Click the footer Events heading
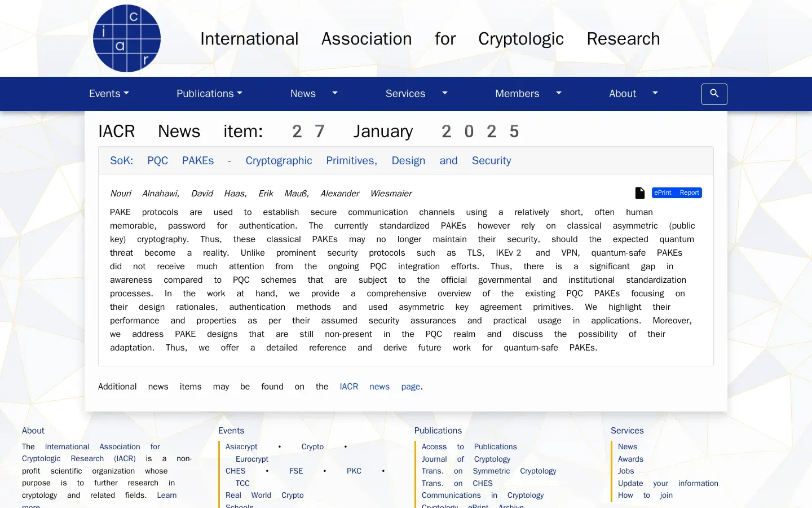 point(231,431)
